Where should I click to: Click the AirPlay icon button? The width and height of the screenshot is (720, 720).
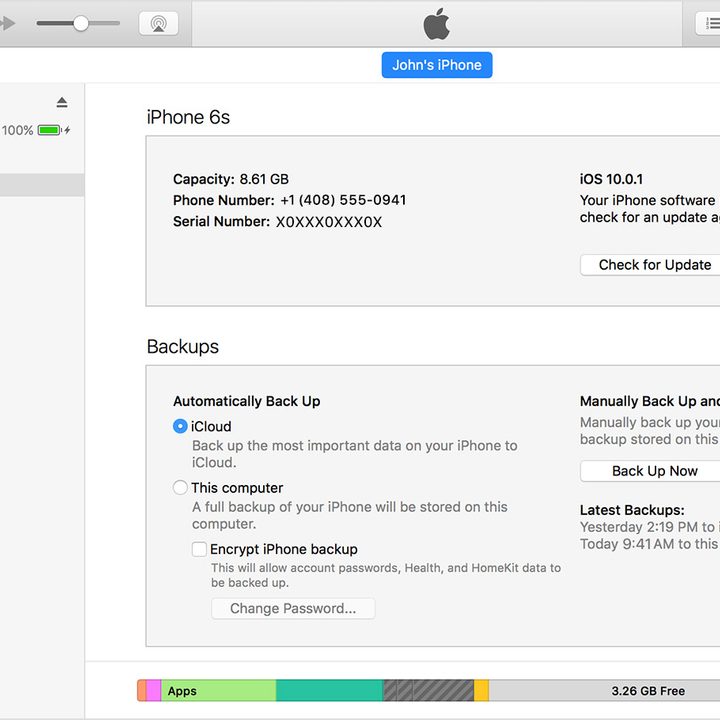(x=158, y=23)
